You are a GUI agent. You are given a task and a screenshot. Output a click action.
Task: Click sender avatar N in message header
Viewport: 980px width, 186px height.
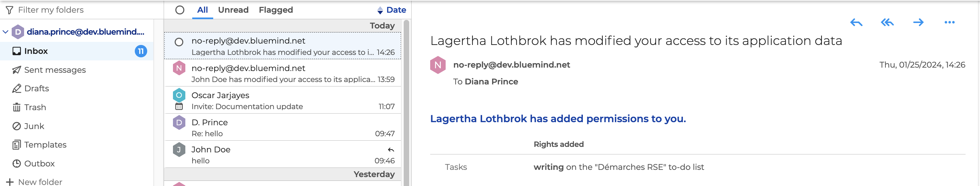[x=437, y=65]
